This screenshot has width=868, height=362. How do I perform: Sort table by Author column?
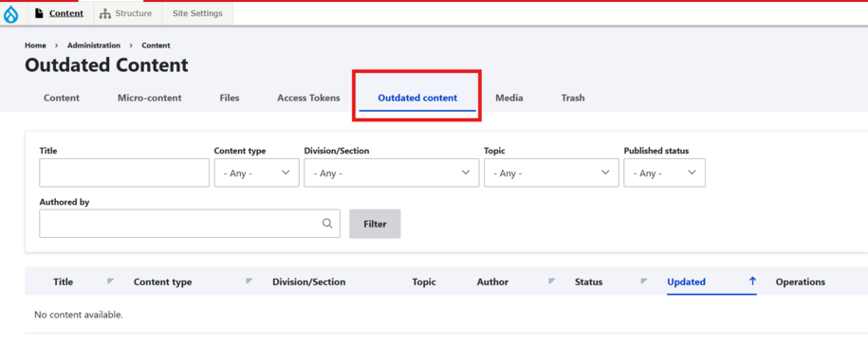pyautogui.click(x=492, y=281)
